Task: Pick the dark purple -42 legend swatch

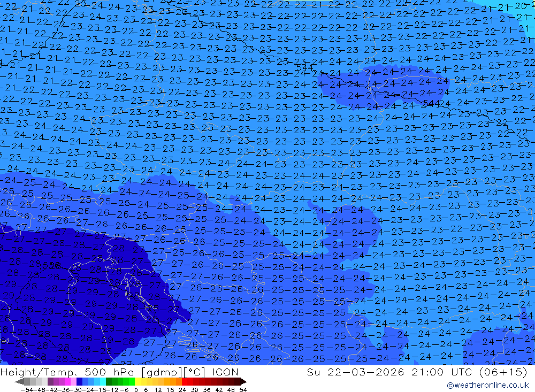Action: (x=50, y=381)
